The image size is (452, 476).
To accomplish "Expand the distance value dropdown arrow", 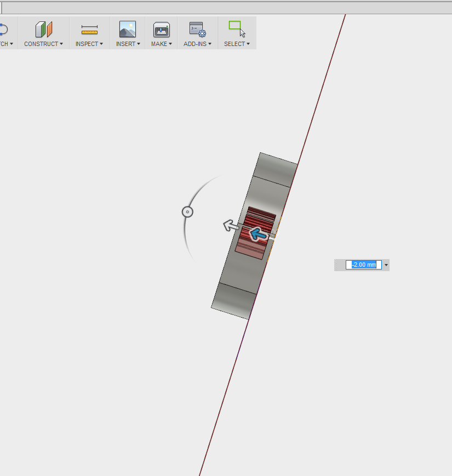I will coord(386,265).
